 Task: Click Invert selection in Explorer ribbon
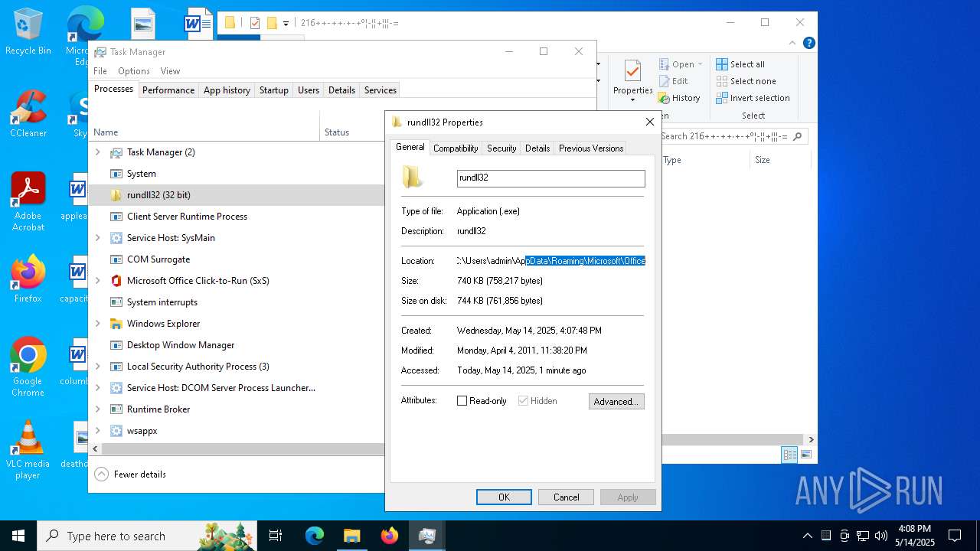click(753, 98)
